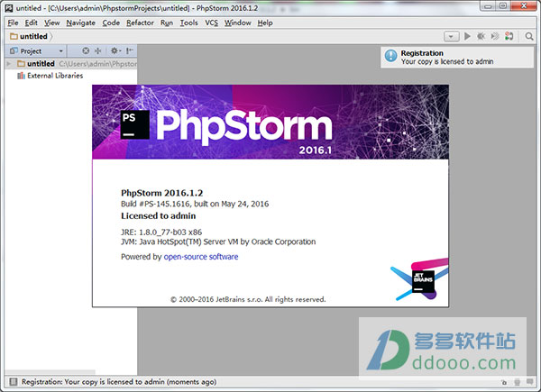Click the Scroll from Source target icon
The image size is (541, 392).
coord(86,51)
